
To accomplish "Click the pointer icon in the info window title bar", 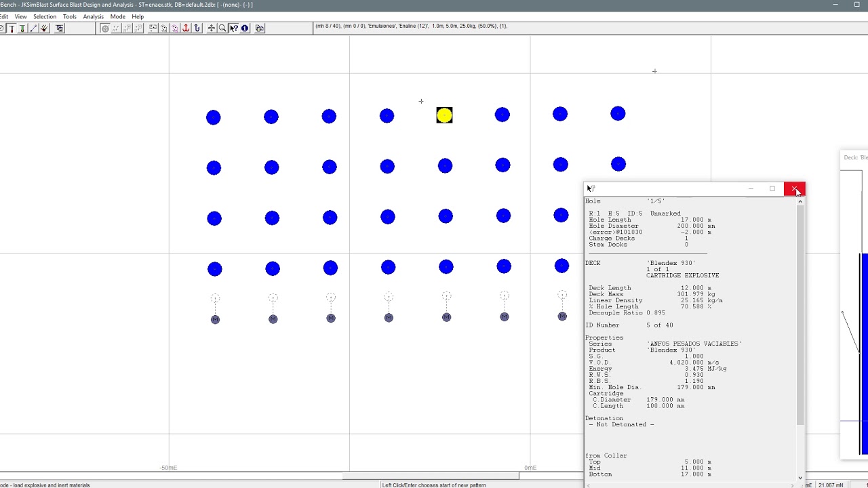I will pyautogui.click(x=591, y=188).
